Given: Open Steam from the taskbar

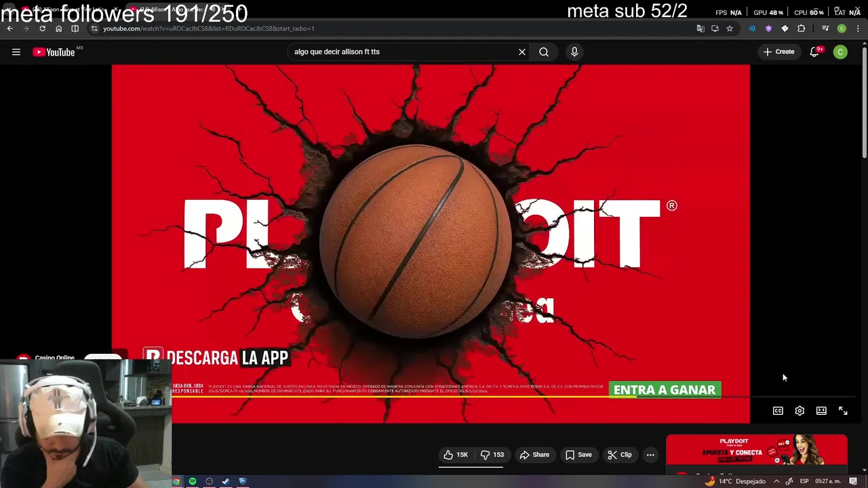Looking at the screenshot, I should [x=226, y=482].
